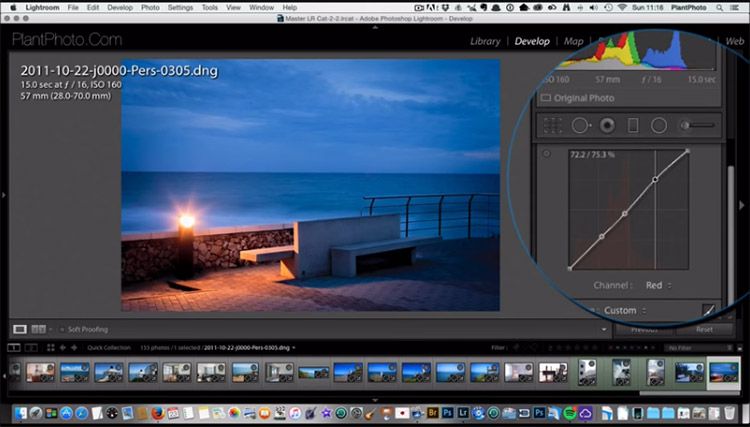Click the Previous button

coord(643,329)
